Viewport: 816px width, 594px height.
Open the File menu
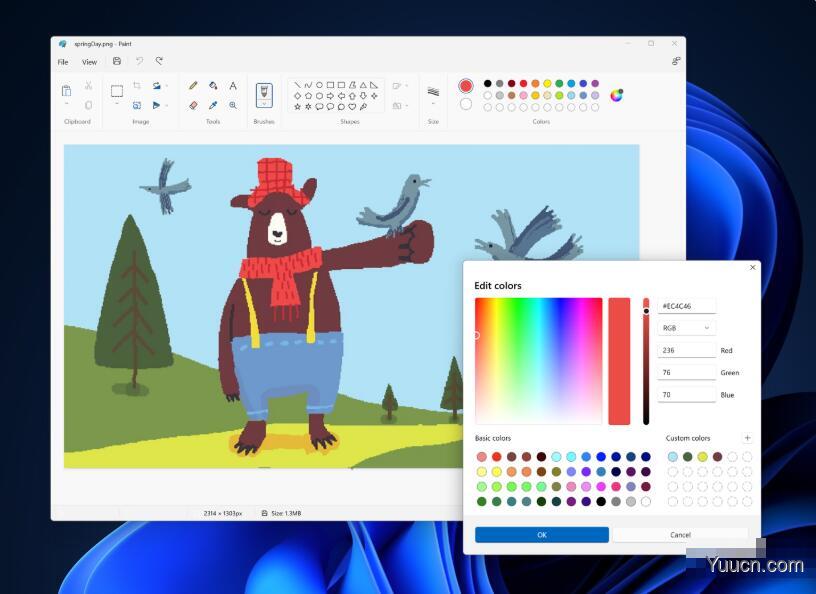63,62
